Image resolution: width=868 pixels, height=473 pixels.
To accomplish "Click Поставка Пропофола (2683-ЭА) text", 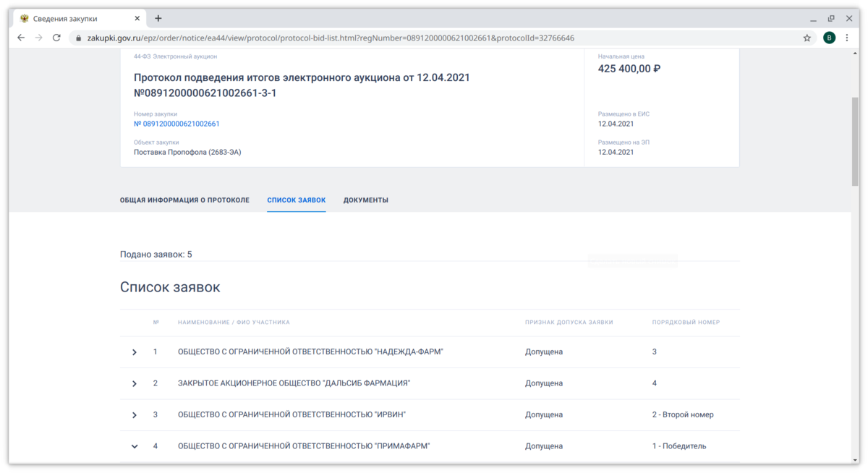I will (x=187, y=153).
